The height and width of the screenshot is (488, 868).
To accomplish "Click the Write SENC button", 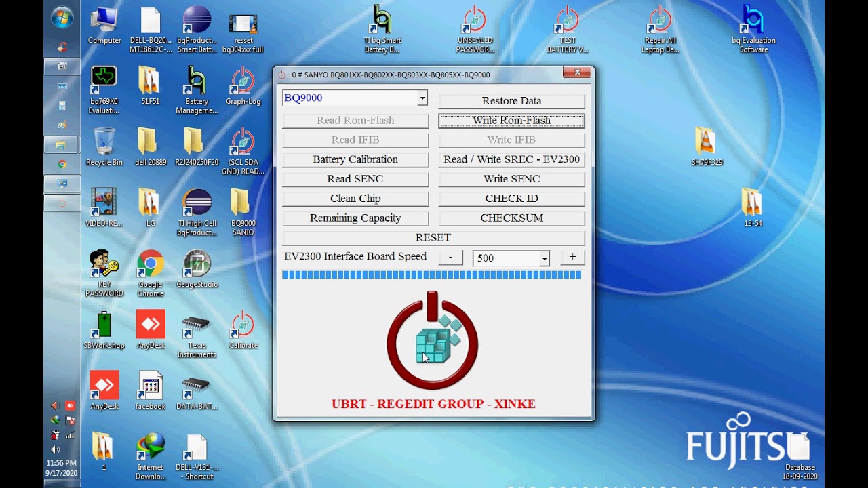I will [x=511, y=179].
